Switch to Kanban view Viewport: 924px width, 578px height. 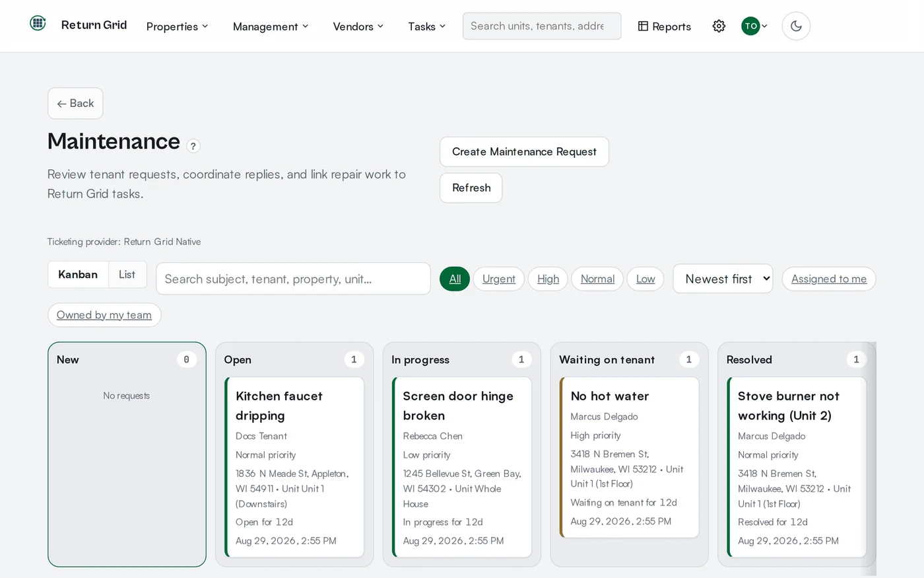[x=78, y=275]
